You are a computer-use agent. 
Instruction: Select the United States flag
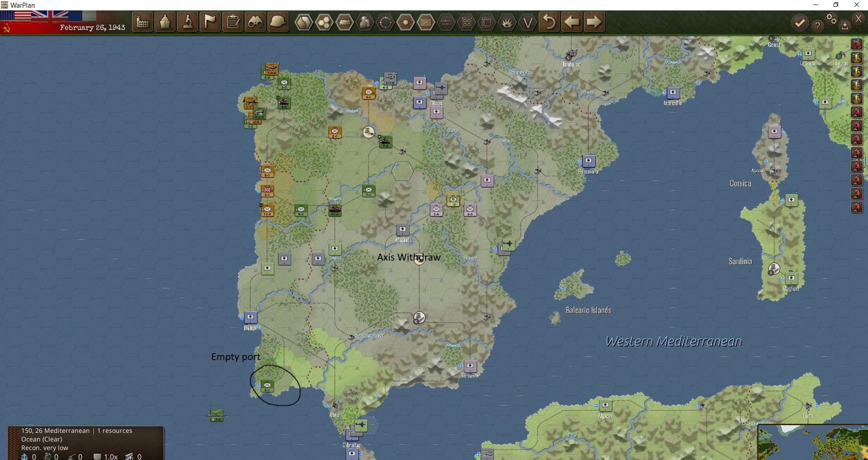point(15,16)
